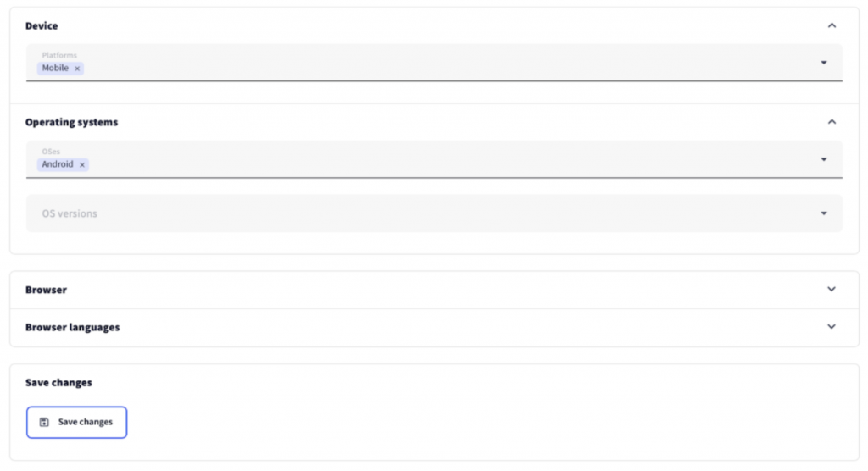Click the Operating systems section title
Viewport: 868px width, 471px height.
pos(71,123)
